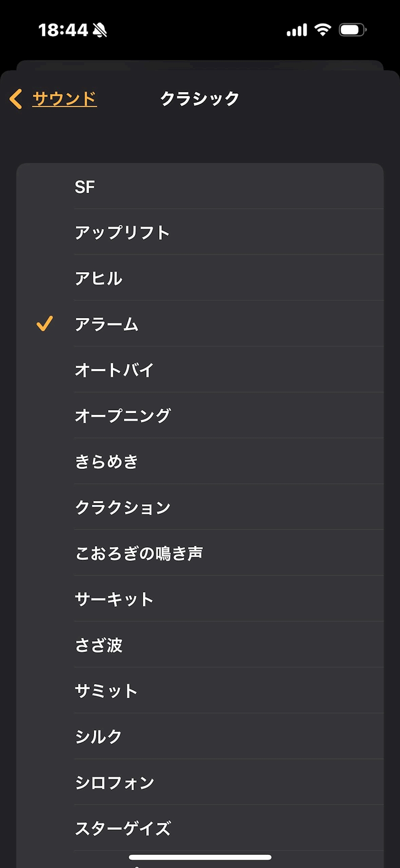This screenshot has width=400, height=868.
Task: Choose シロフォン as the tone
Action: (x=200, y=782)
